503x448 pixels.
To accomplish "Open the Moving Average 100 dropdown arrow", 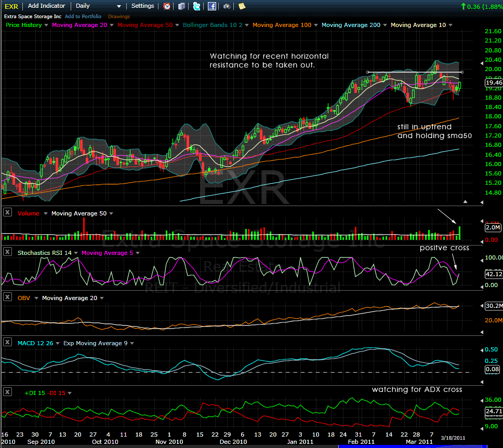I will click(x=316, y=25).
